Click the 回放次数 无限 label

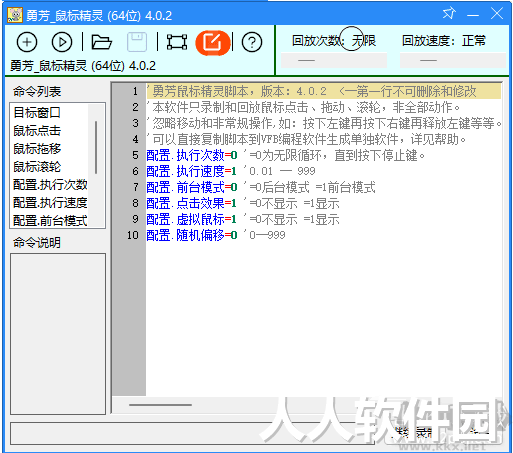334,41
